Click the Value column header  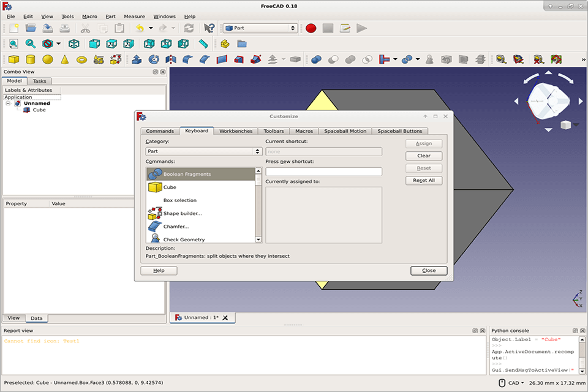coord(58,204)
